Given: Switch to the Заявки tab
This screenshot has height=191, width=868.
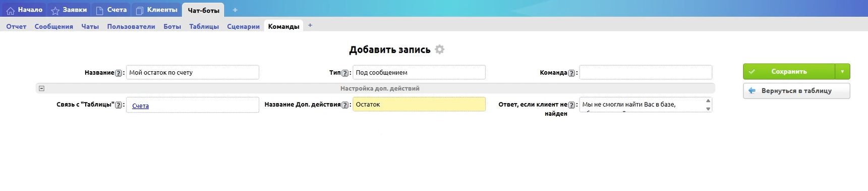Looking at the screenshot, I should (x=69, y=10).
